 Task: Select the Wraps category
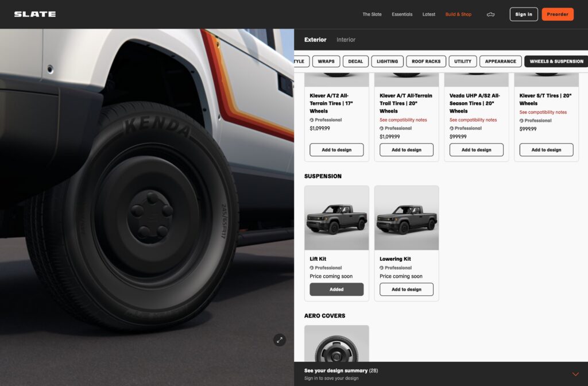pyautogui.click(x=326, y=61)
